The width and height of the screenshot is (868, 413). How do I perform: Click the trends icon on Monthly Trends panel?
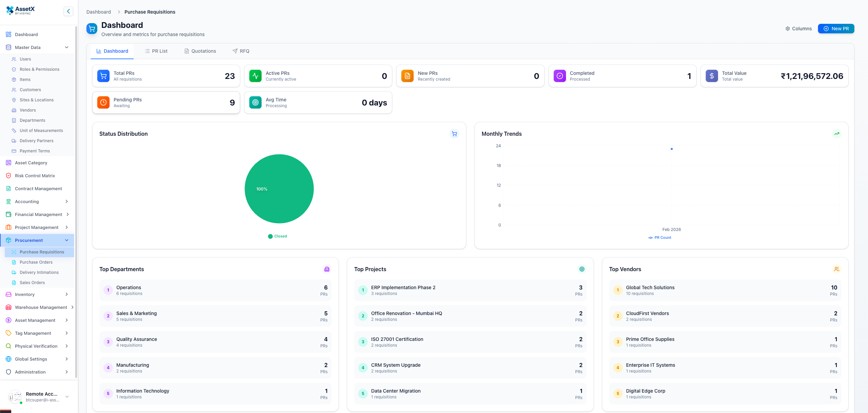pos(837,134)
